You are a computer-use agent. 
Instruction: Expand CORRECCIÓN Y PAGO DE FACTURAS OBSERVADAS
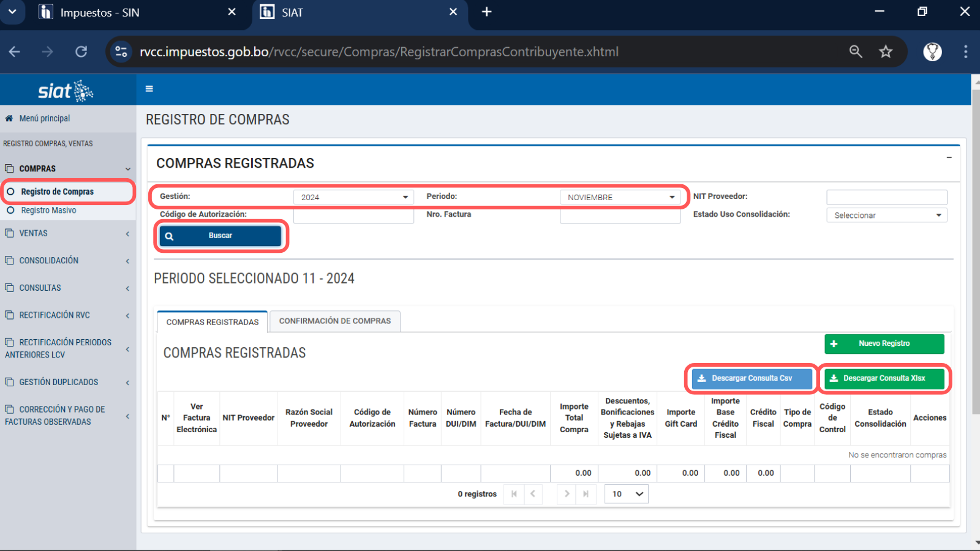(x=127, y=416)
